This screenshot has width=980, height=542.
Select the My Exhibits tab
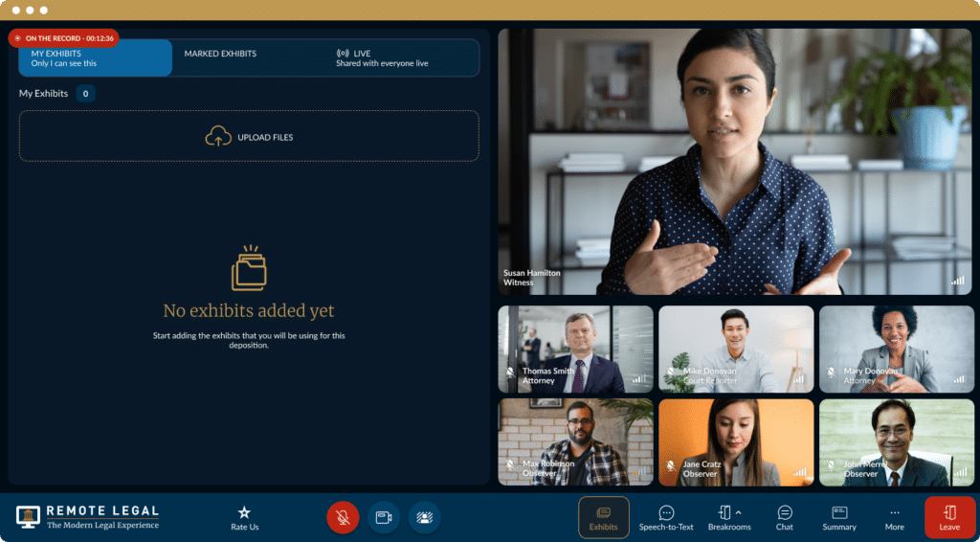click(95, 58)
